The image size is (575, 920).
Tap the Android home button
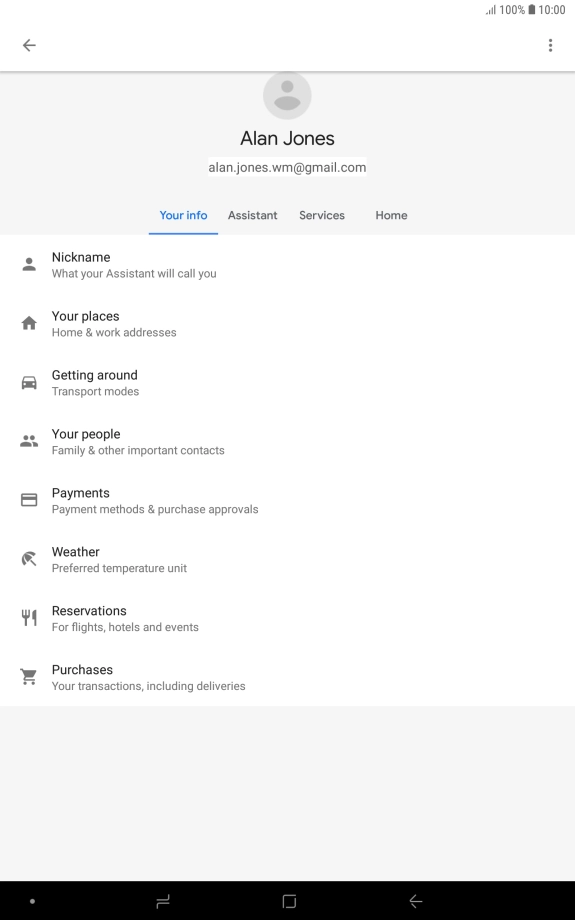[289, 901]
